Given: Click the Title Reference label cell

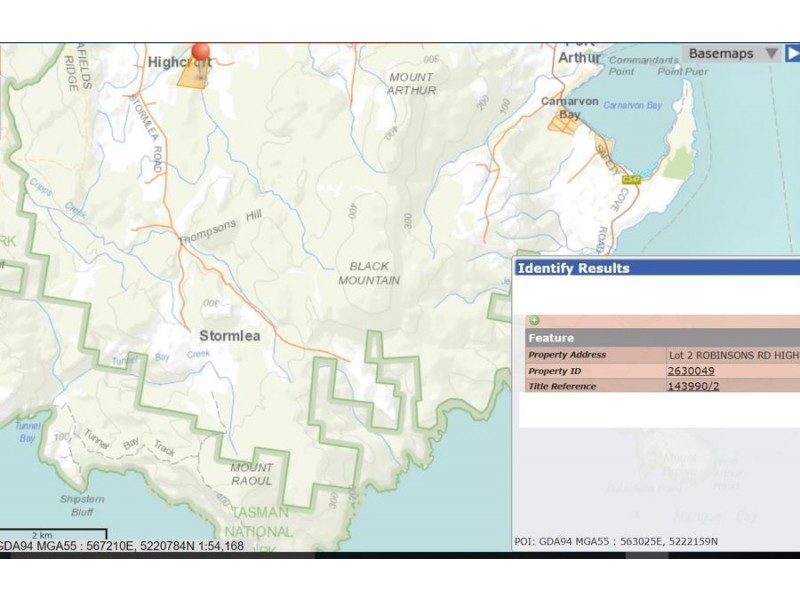Looking at the screenshot, I should [595, 386].
